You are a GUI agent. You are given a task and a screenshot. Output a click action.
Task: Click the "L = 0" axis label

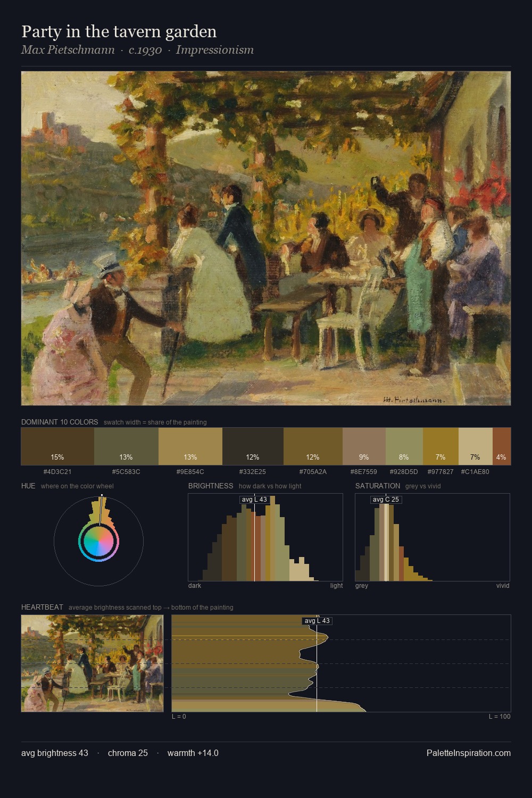pyautogui.click(x=179, y=717)
